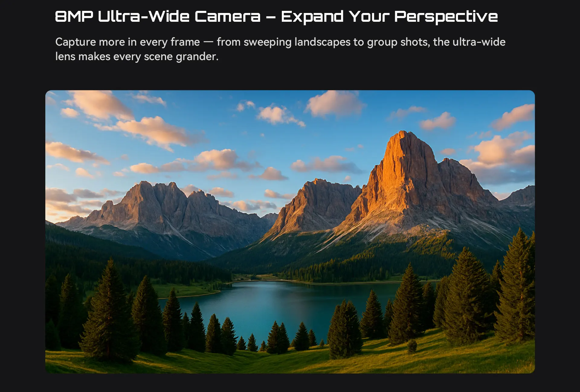Click the phrase 'group shots' in the description
This screenshot has width=580, height=392.
(x=398, y=42)
